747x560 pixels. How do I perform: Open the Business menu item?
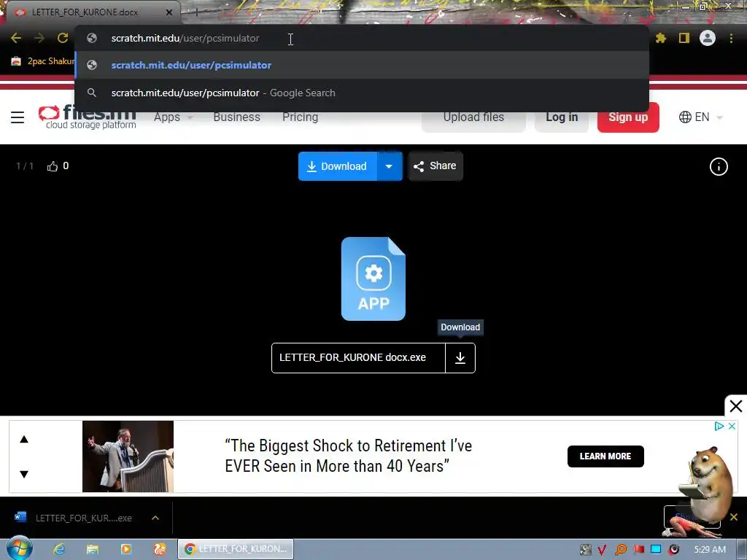click(237, 117)
